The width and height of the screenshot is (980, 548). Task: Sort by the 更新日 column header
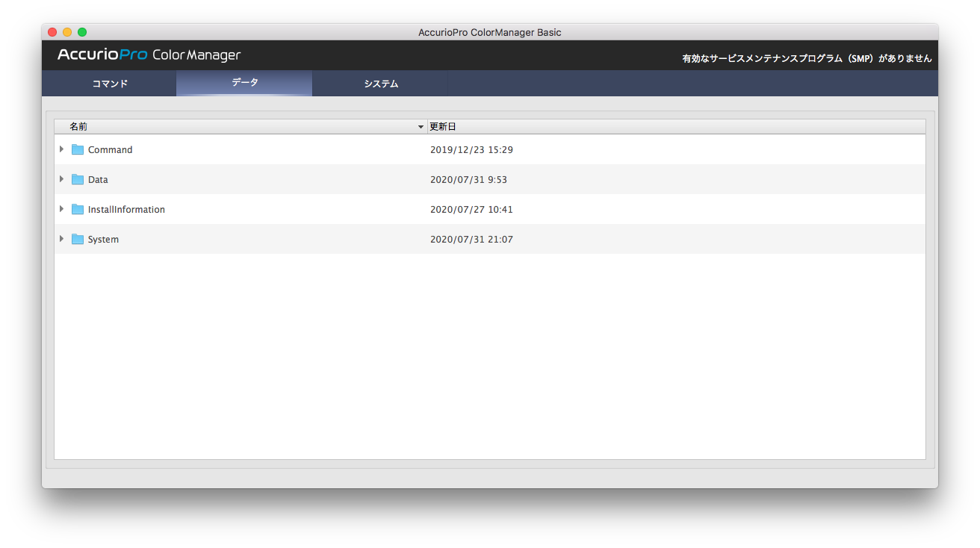[676, 127]
